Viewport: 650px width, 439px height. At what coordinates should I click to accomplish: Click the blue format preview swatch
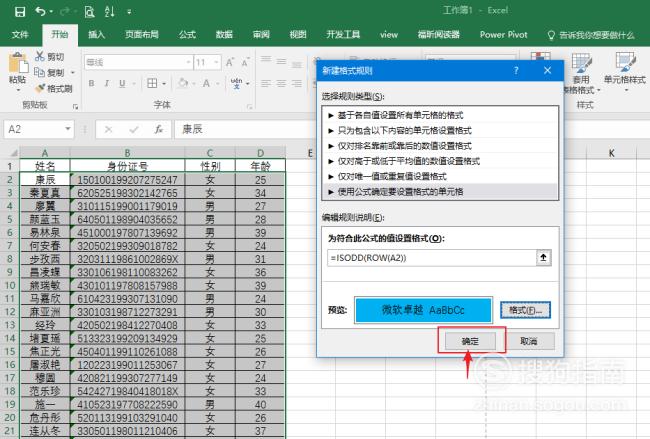tap(423, 310)
